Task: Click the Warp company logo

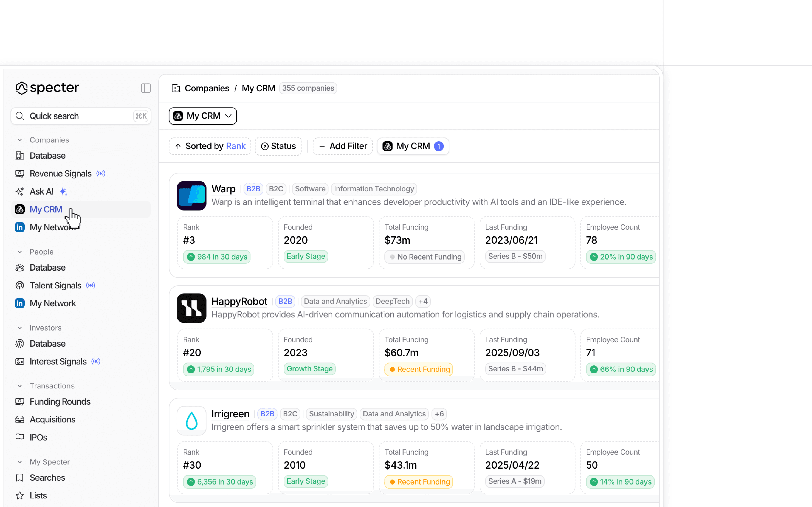Action: coord(191,196)
